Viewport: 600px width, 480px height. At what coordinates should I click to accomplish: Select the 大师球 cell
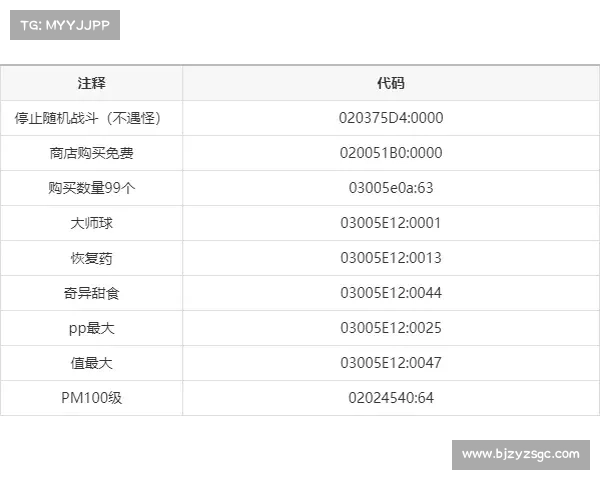pyautogui.click(x=91, y=223)
